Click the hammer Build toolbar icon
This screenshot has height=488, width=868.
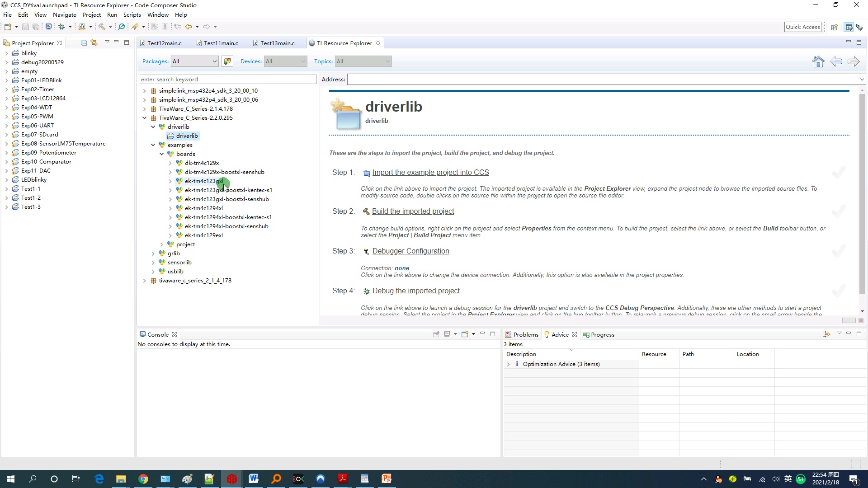click(x=102, y=27)
